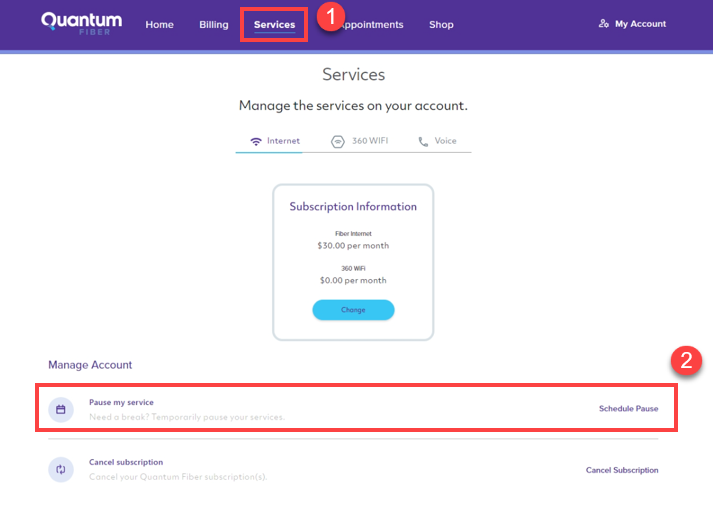This screenshot has height=521, width=713.
Task: Click the Internet wifi signal icon
Action: click(256, 141)
